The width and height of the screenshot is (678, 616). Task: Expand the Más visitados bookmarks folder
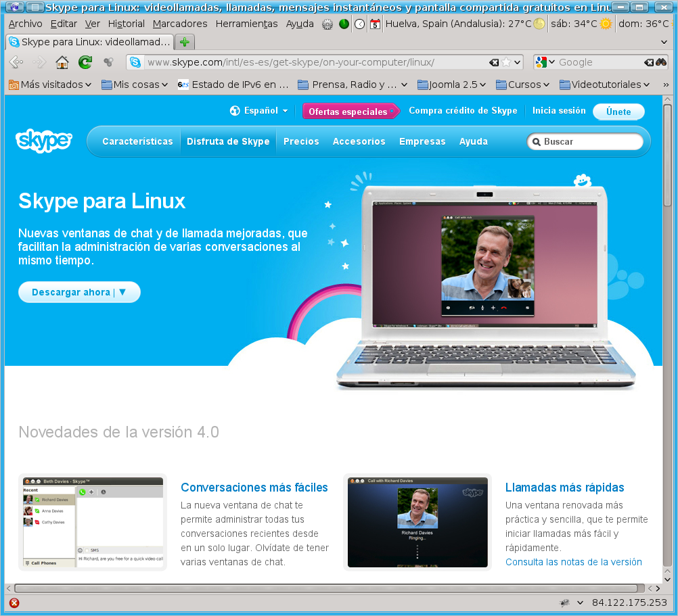tap(50, 85)
